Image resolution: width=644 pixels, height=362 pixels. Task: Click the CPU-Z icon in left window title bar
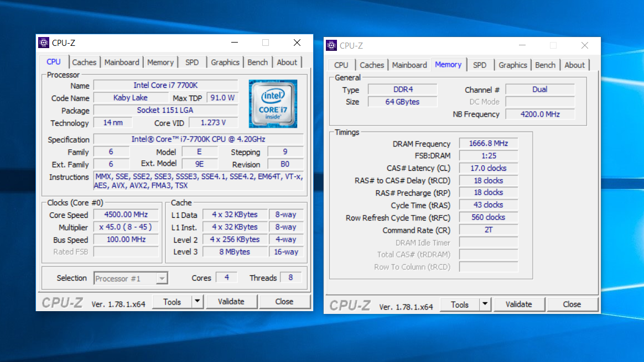pyautogui.click(x=44, y=43)
